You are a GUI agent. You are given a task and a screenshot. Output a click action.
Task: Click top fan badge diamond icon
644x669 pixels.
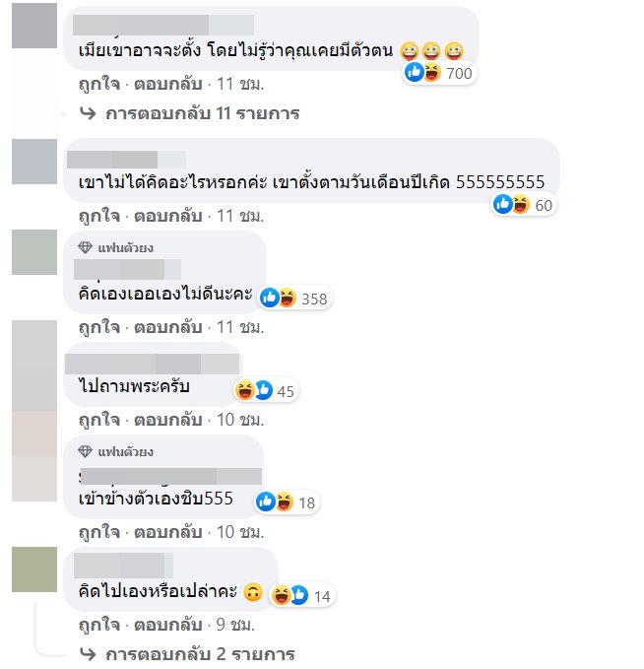pos(85,247)
